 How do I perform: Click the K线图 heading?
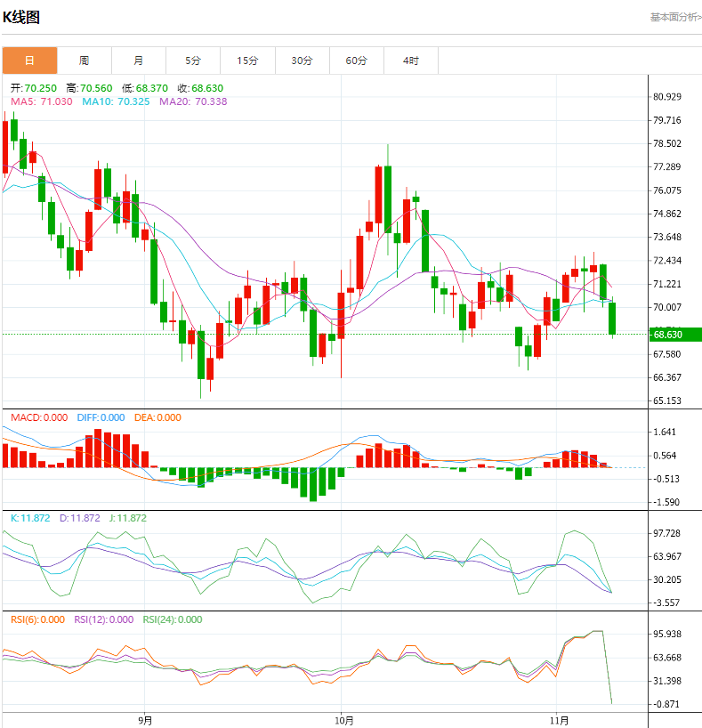[x=21, y=17]
